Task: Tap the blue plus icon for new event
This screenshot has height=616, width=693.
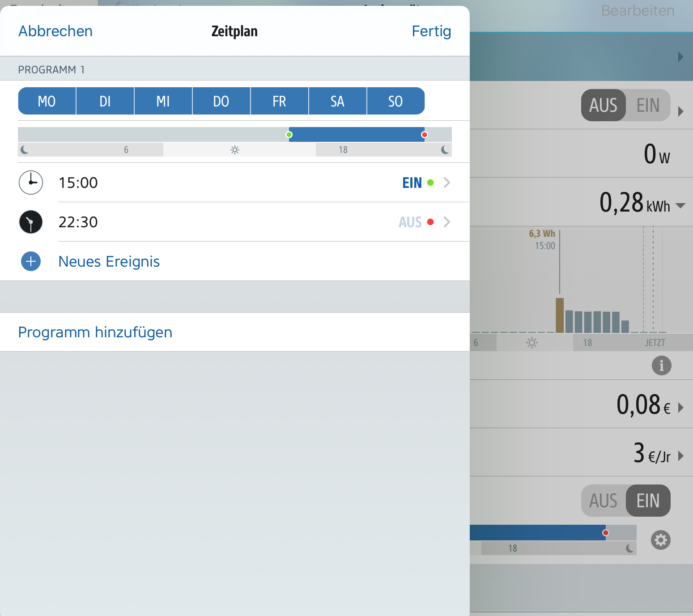Action: tap(31, 261)
